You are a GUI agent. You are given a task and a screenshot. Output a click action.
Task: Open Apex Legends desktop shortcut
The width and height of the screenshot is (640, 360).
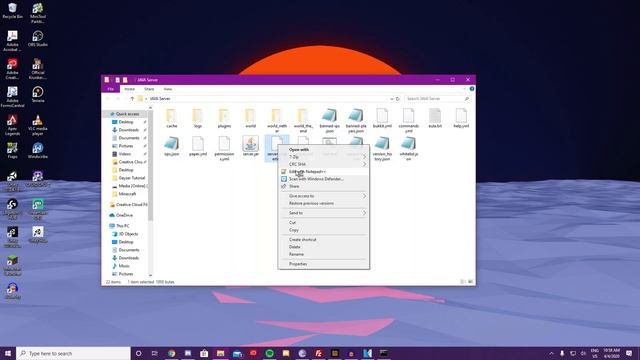click(12, 125)
